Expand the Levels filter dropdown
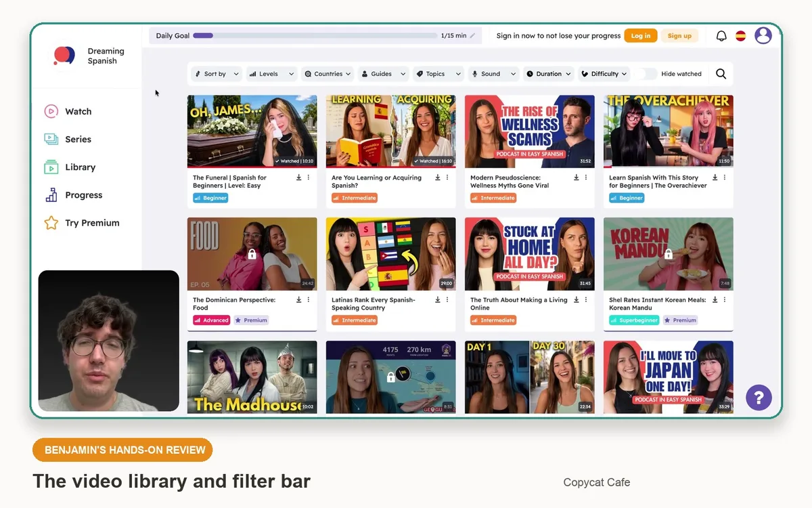812x508 pixels. [271, 74]
